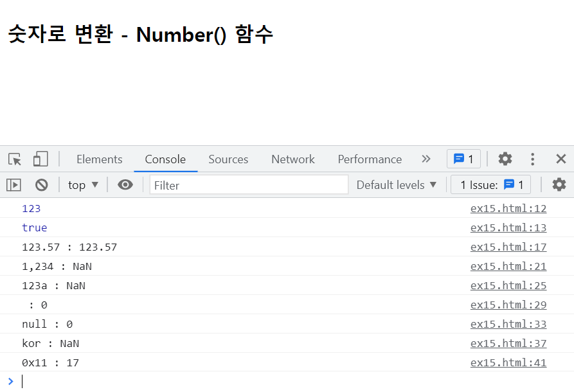Open the Sources tab

(x=228, y=159)
